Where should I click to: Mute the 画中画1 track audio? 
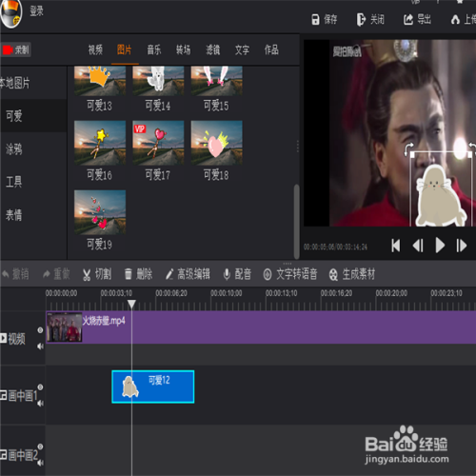40,404
